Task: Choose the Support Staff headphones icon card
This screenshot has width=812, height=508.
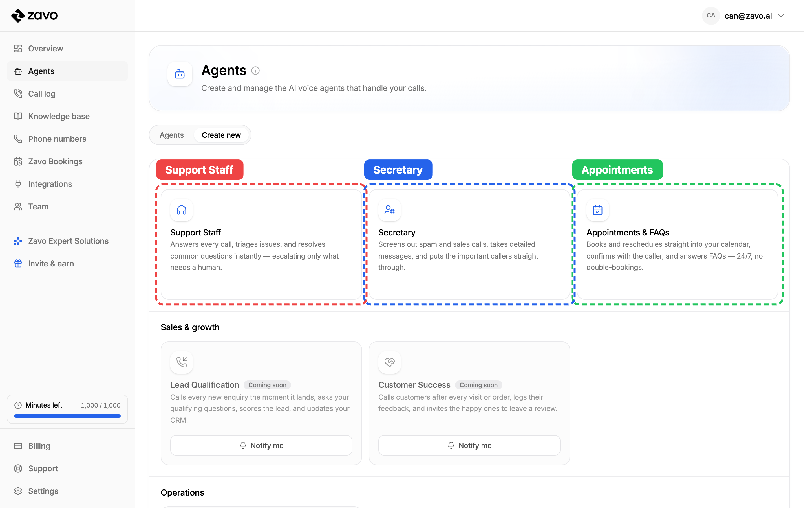Action: (182, 210)
